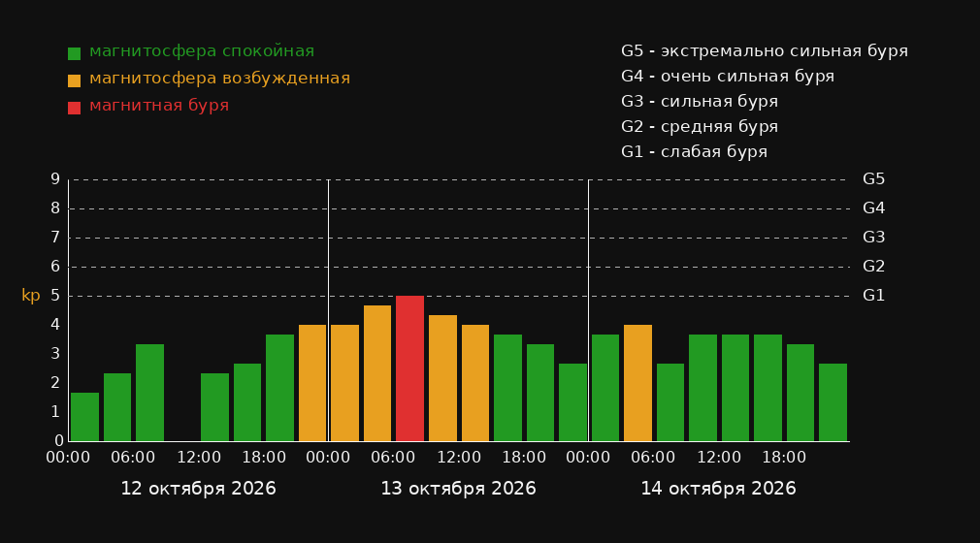This screenshot has height=543, width=980.
Task: Click the 'магнитосфера спокойная' legend label
Action: pos(202,51)
